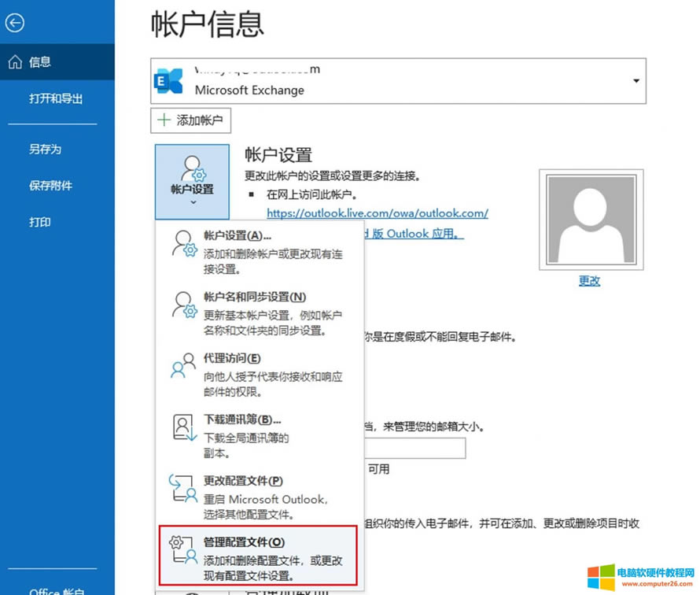Viewport: 700px width, 595px height.
Task: Click the 可用 label below the bar
Action: pyautogui.click(x=378, y=469)
